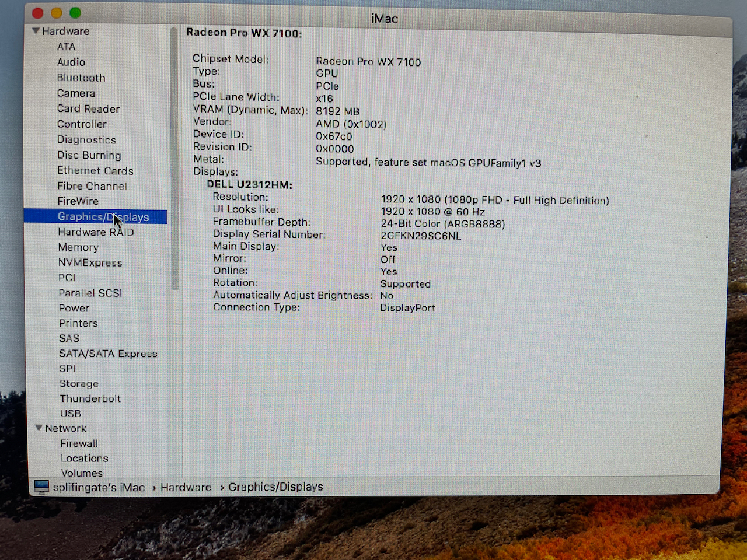
Task: Select the Graphics/Displays sidebar row
Action: click(x=95, y=217)
